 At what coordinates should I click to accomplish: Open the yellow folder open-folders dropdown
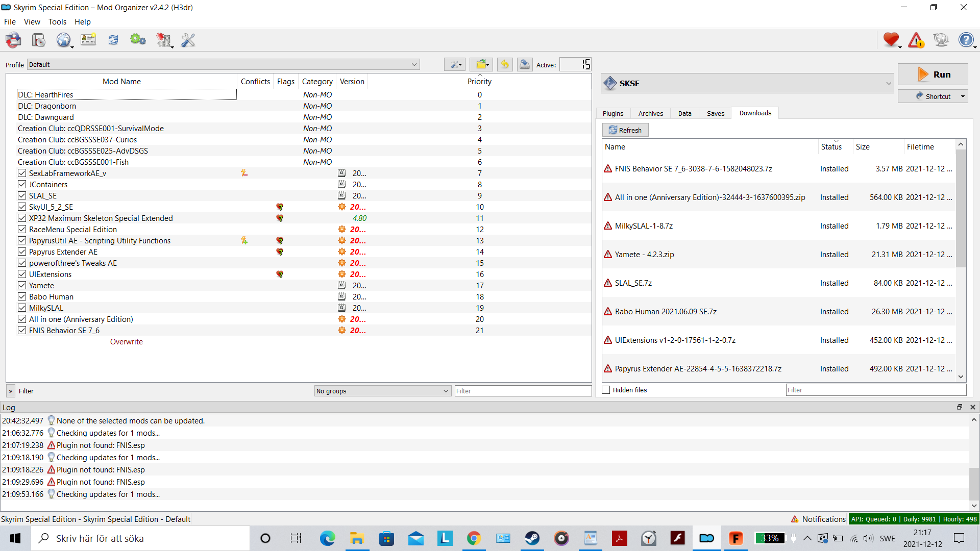pyautogui.click(x=481, y=64)
